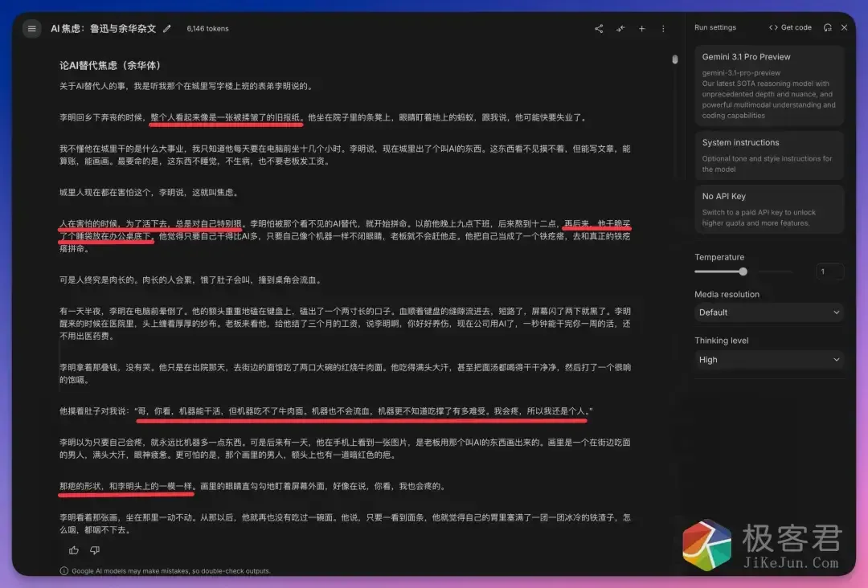The width and height of the screenshot is (868, 588).
Task: Give thumbs up to the response
Action: pos(73,549)
